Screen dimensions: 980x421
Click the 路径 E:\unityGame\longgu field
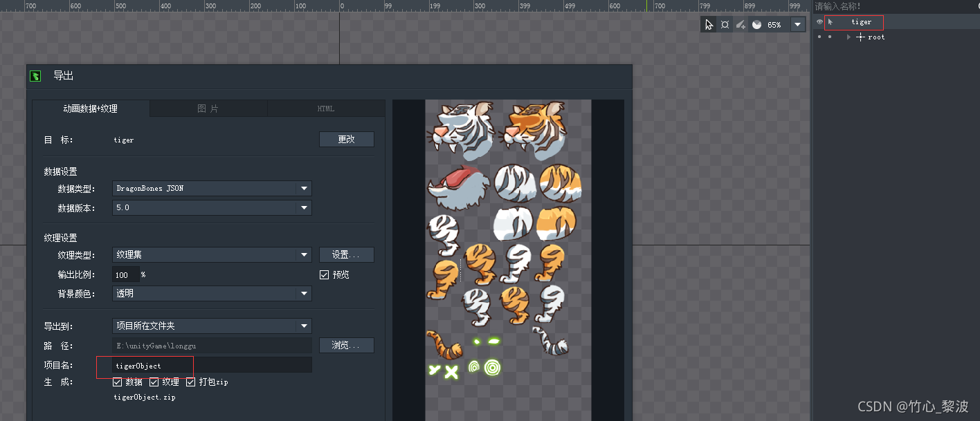point(212,345)
